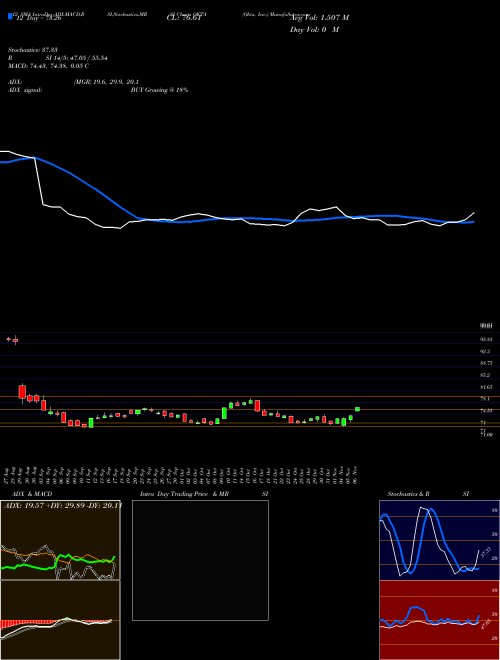Click the 'Avg Vol: 1.507 M' text
This screenshot has width=500, height=660.
319,18
